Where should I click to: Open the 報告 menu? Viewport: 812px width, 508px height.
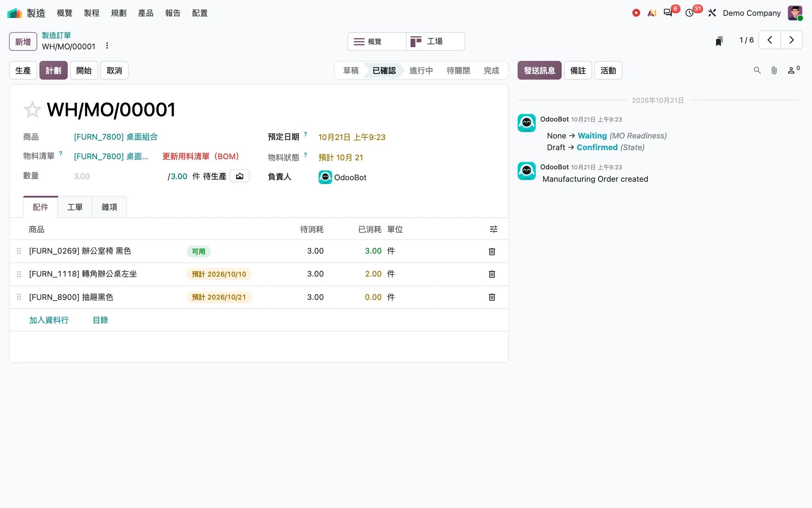pos(173,13)
